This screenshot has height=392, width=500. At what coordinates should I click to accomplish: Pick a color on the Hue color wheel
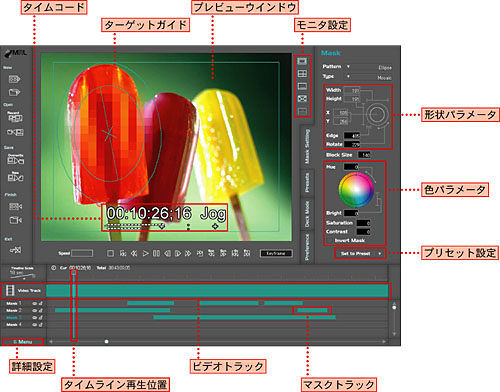coord(356,189)
